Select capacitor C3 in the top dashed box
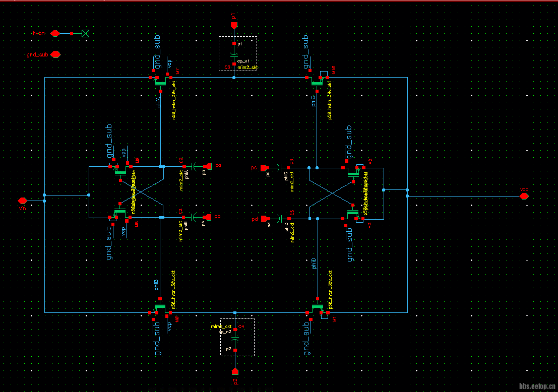Image resolution: width=558 pixels, height=392 pixels. 234,53
